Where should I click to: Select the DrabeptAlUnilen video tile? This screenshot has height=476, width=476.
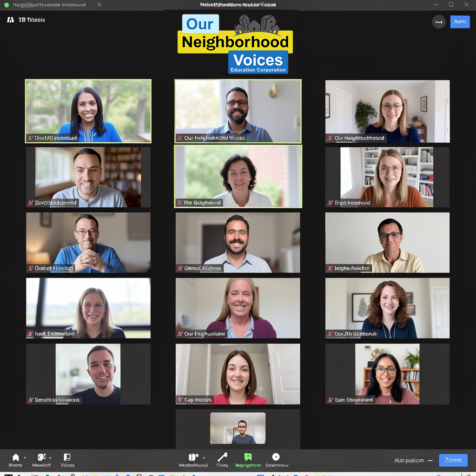coord(88,242)
